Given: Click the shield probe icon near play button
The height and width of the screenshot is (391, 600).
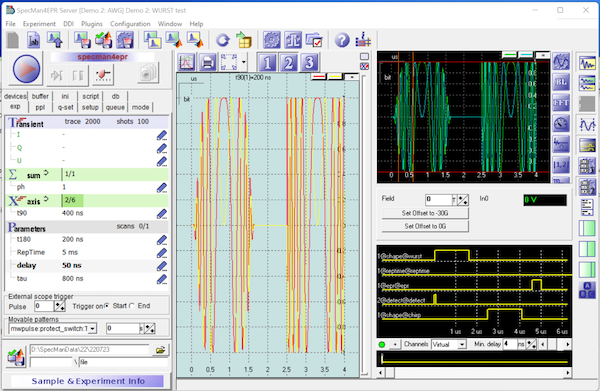Looking at the screenshot, I should coord(103,75).
